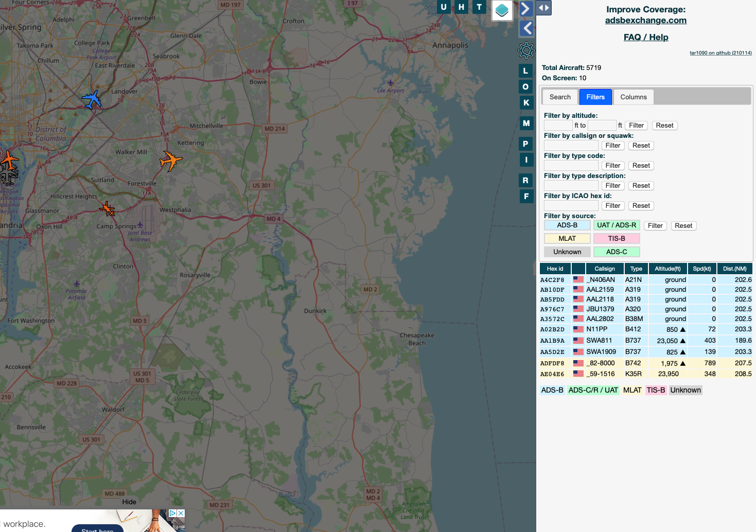
Task: Select the JBU1379 aircraft row
Action: (646, 309)
